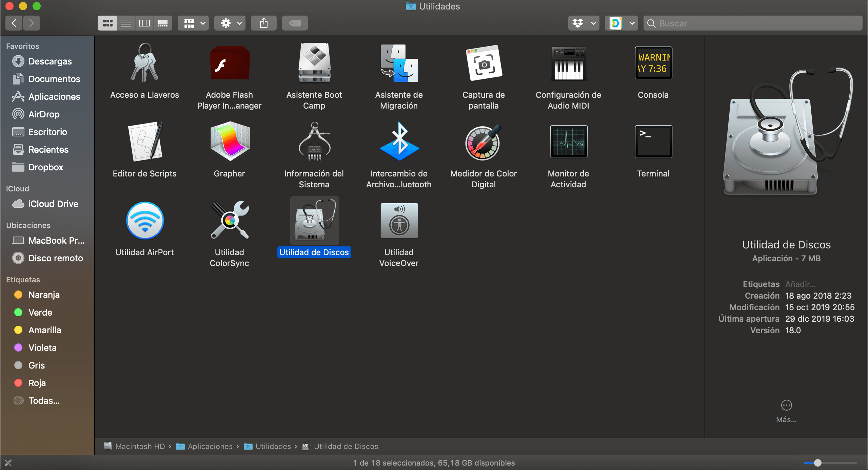Open the Terminal app icon
The width and height of the screenshot is (868, 470).
[x=653, y=142]
